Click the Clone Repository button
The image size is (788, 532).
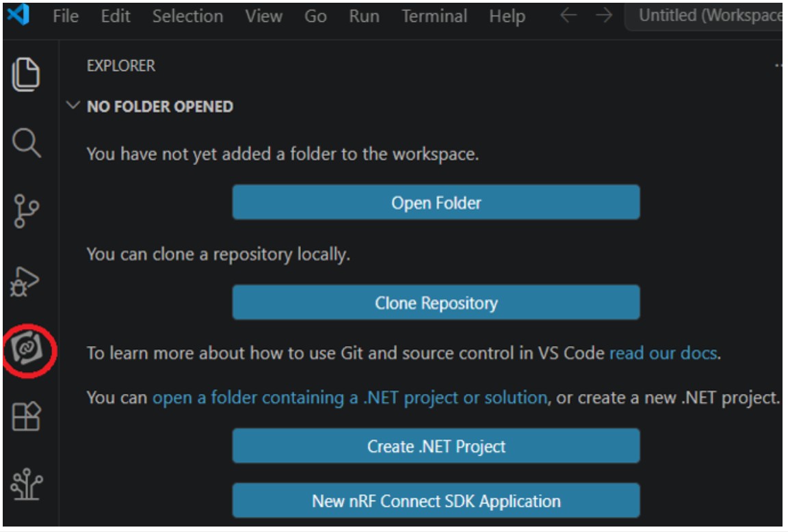[x=436, y=302]
